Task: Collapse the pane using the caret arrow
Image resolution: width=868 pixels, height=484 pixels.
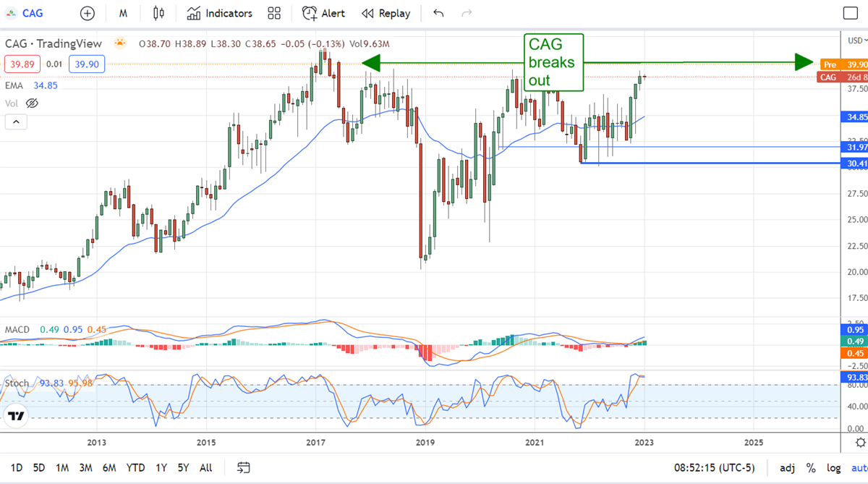Action: pos(15,122)
